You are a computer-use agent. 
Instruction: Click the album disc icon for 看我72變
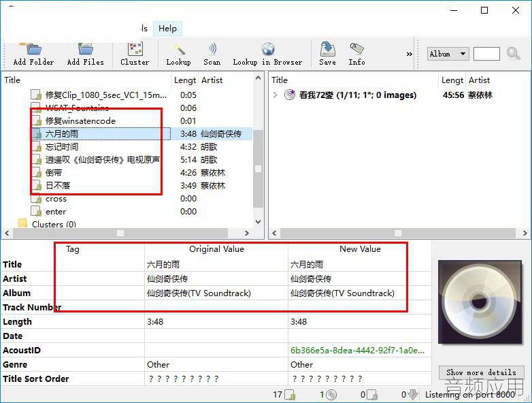(x=289, y=95)
